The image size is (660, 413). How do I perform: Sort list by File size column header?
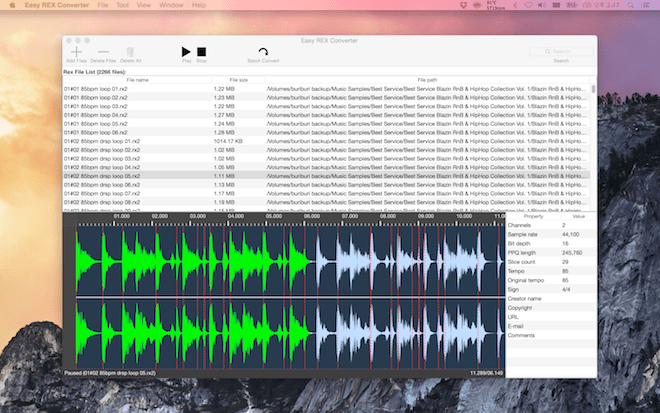pos(238,80)
